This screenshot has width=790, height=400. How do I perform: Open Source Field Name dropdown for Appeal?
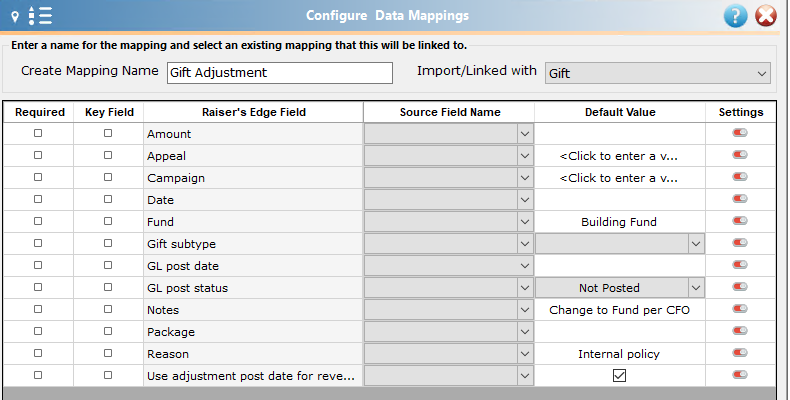[x=448, y=156]
